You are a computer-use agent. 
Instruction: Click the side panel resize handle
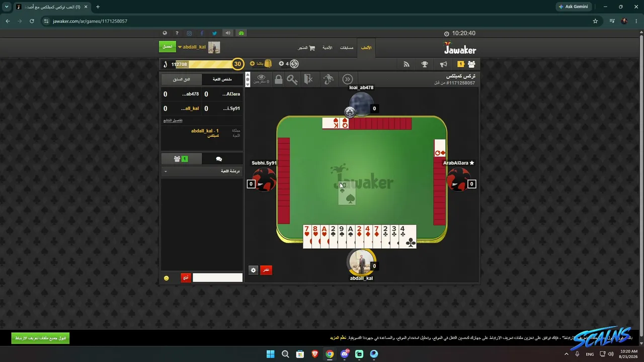coord(247,79)
